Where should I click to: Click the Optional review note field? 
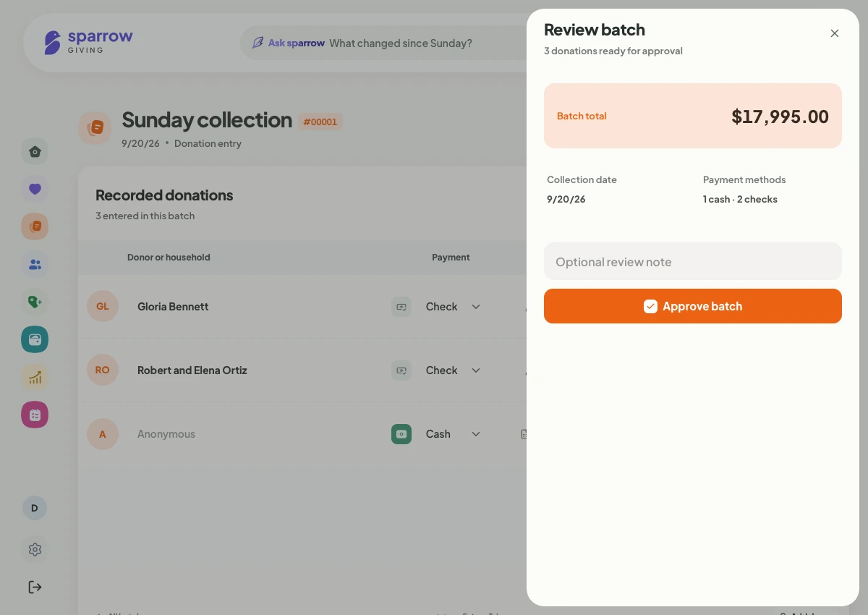pos(693,261)
